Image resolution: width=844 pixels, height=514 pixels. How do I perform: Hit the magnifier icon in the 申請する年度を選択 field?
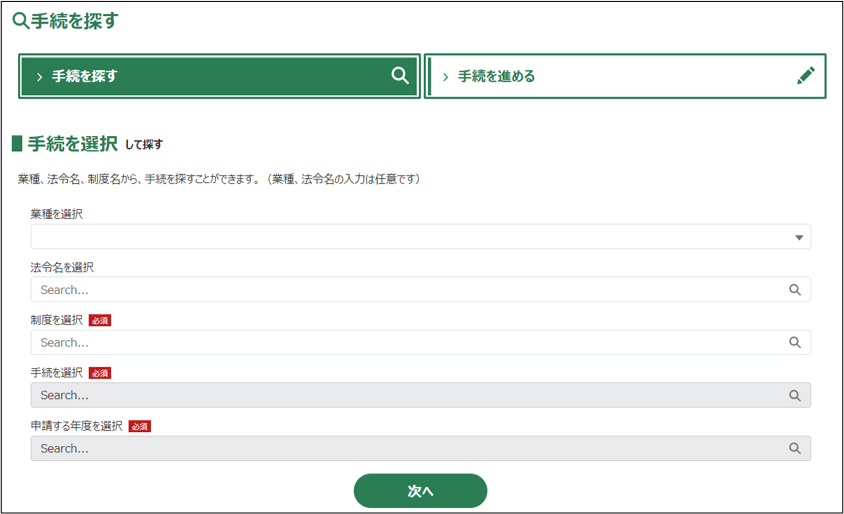795,449
